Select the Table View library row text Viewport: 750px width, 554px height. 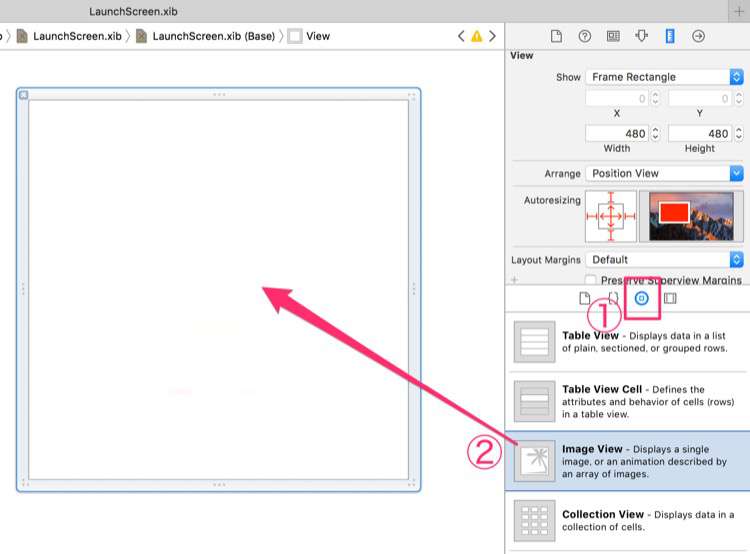pos(644,342)
